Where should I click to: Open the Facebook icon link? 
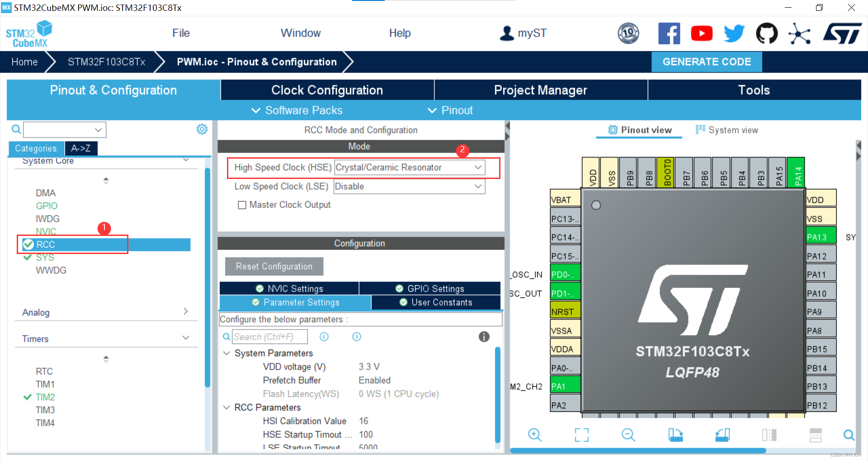[669, 33]
